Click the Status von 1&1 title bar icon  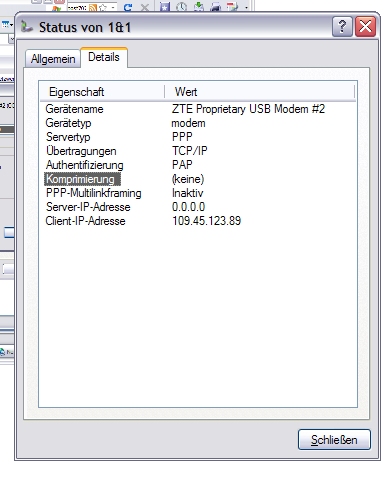(x=27, y=27)
